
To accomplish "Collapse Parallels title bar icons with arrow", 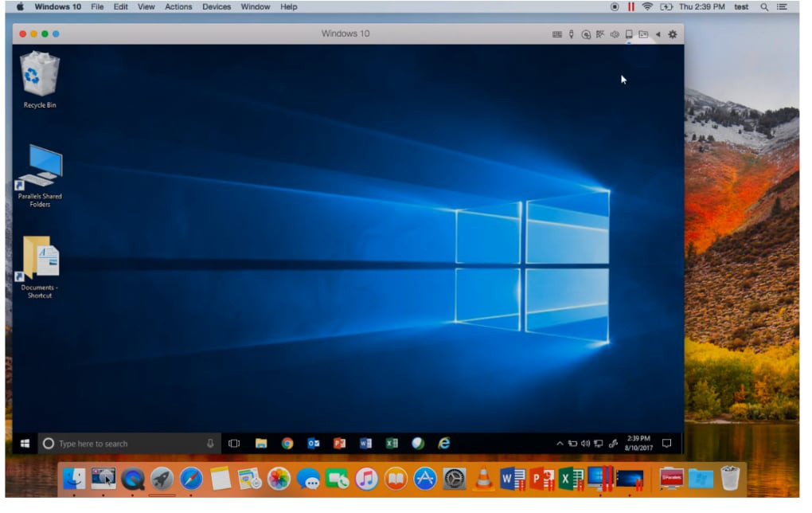I will click(658, 34).
